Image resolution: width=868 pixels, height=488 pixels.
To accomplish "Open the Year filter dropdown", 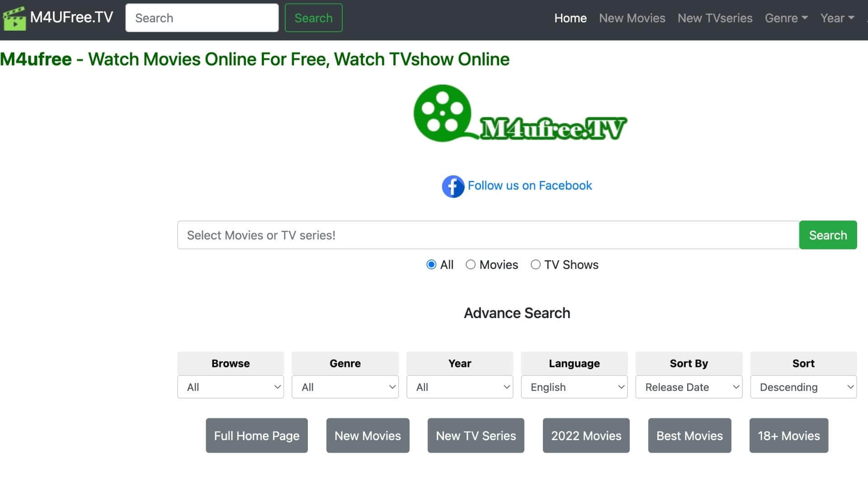I will 460,387.
